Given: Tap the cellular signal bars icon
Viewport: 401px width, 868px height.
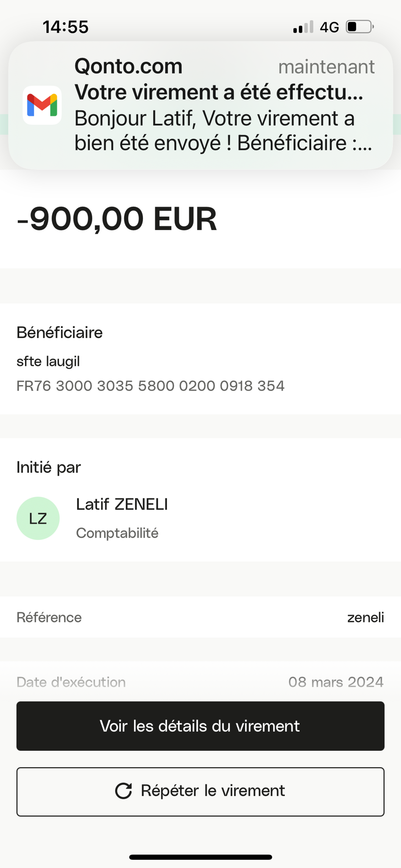Looking at the screenshot, I should (303, 27).
